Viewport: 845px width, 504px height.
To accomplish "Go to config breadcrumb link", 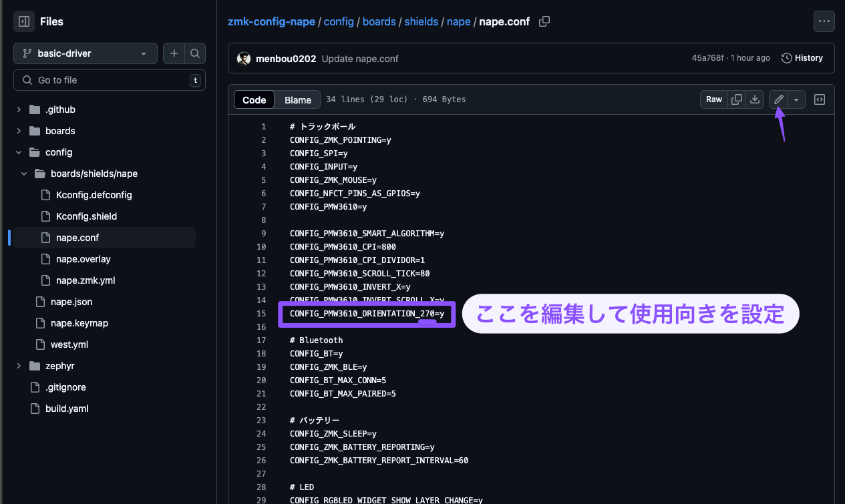I will click(339, 21).
